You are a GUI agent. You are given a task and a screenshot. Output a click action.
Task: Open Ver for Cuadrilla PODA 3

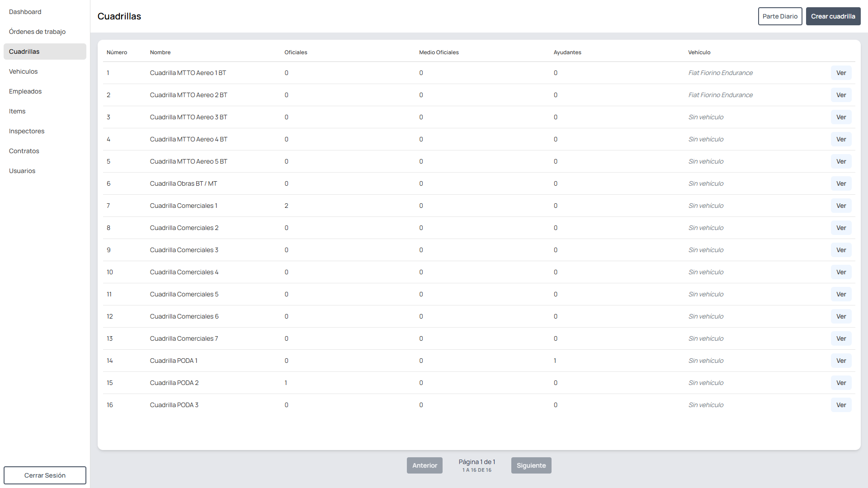coord(841,405)
